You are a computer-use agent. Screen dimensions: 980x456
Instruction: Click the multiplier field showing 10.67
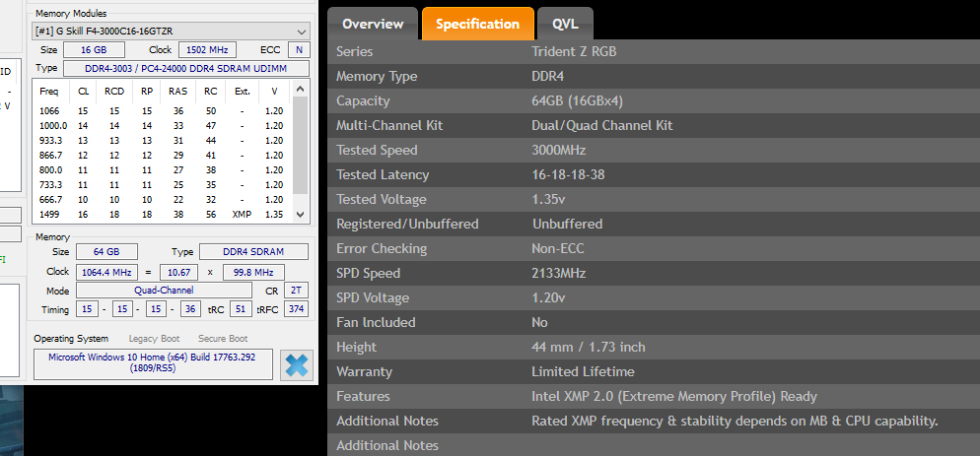178,273
